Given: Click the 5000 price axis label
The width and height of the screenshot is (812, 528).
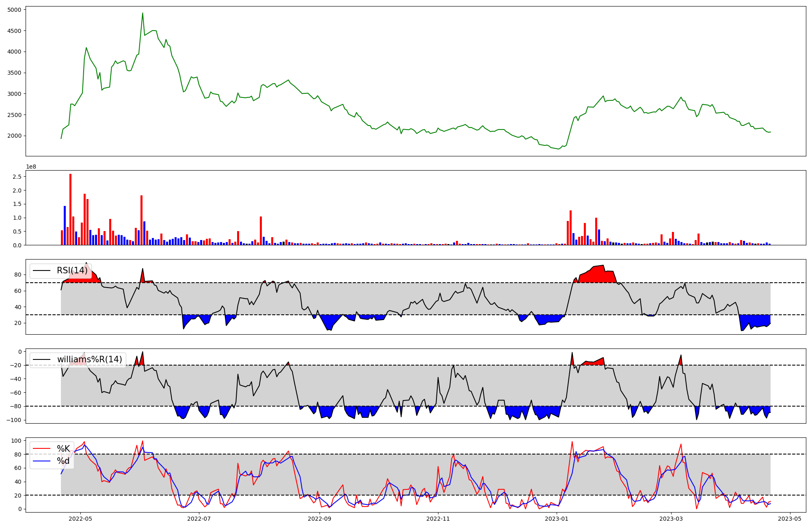Looking at the screenshot, I should (14, 10).
